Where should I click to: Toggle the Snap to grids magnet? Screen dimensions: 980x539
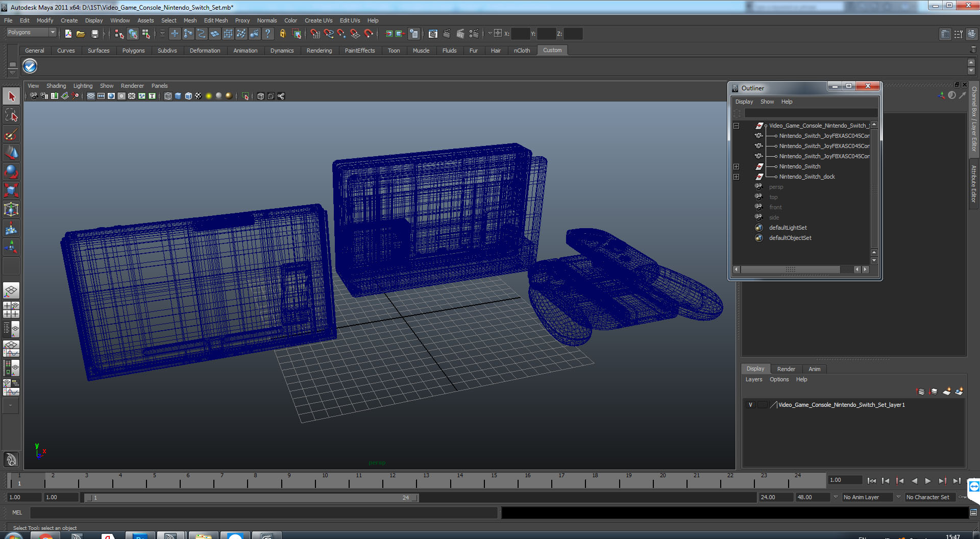click(x=315, y=34)
